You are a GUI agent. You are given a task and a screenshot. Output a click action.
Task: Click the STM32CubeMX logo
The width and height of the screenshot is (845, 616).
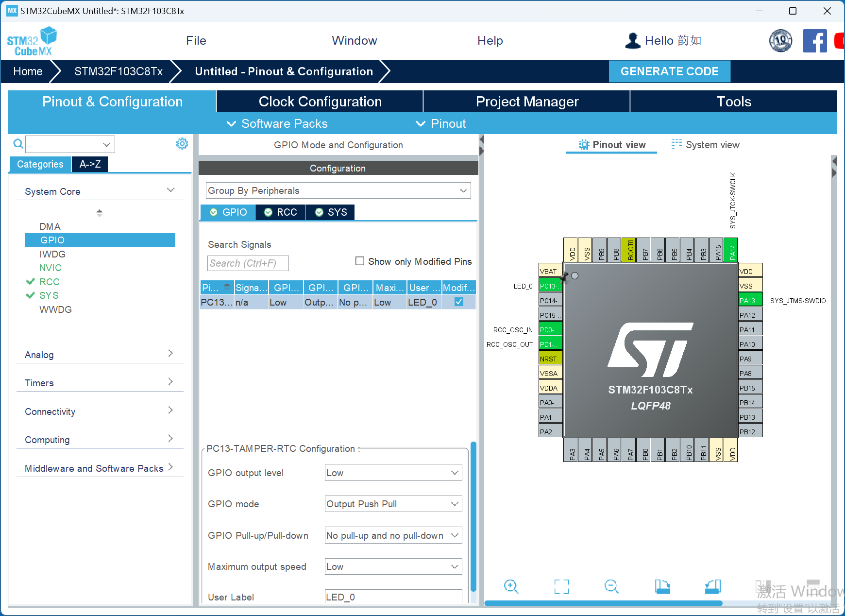pos(32,41)
